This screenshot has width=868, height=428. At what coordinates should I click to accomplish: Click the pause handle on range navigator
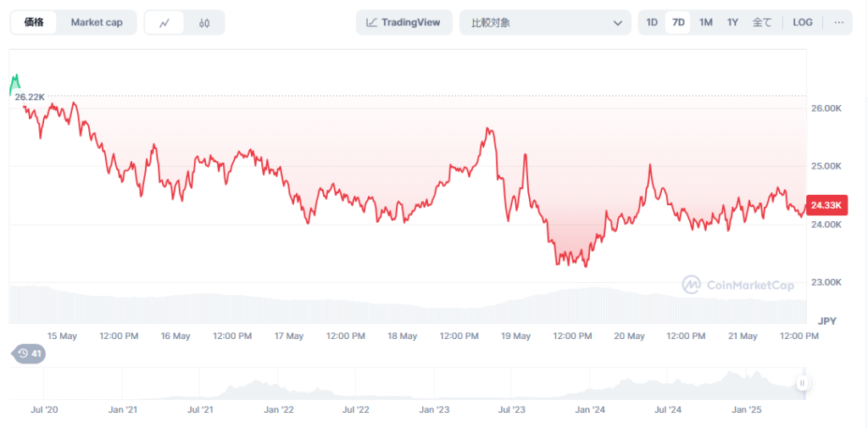(801, 384)
